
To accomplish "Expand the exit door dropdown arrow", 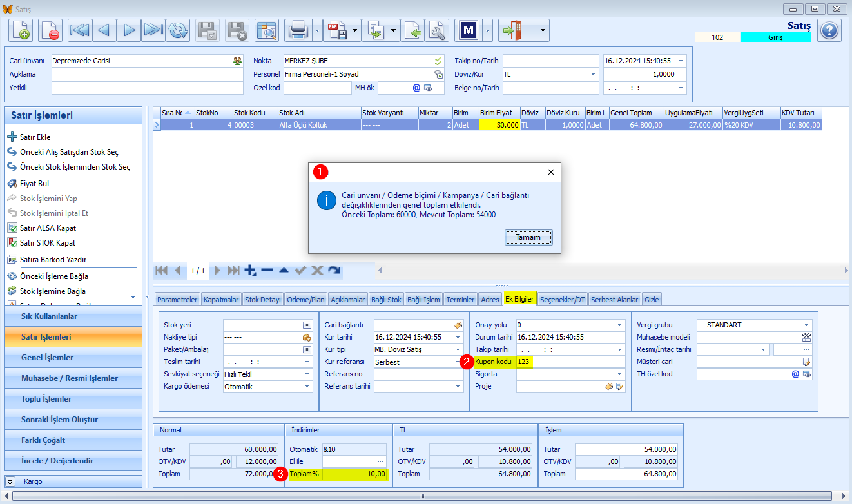I will 544,30.
